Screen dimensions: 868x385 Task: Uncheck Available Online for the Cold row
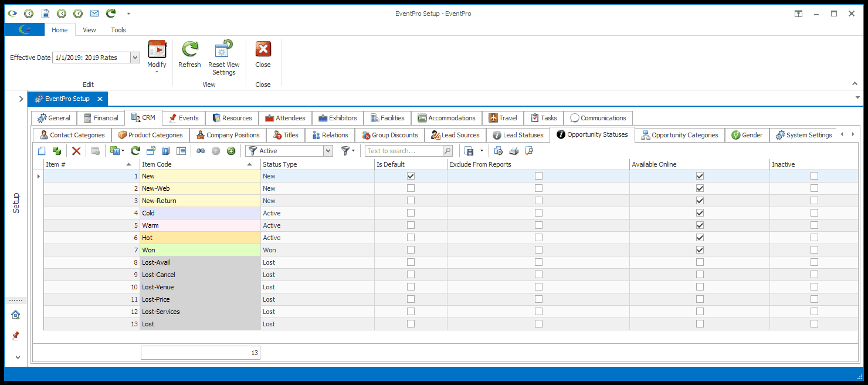coord(700,213)
